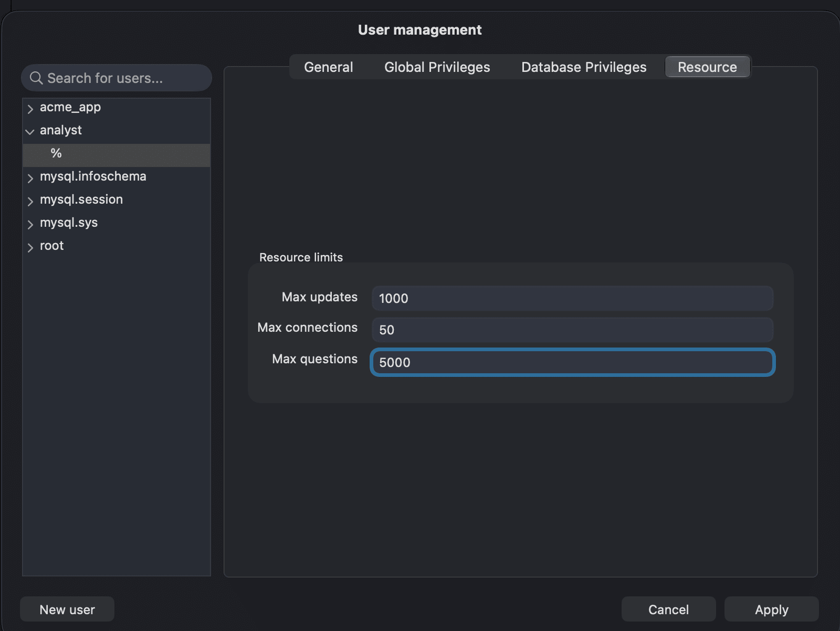Screen dimensions: 840x631
Task: Focus the Search for users field
Action: click(117, 78)
